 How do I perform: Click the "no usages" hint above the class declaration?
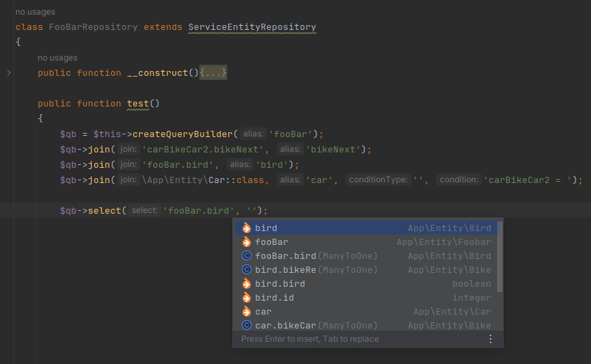point(35,12)
